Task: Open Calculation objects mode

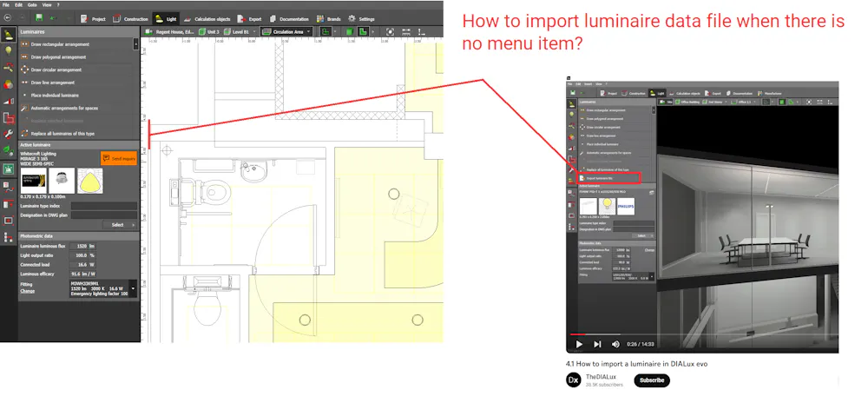Action: click(207, 19)
